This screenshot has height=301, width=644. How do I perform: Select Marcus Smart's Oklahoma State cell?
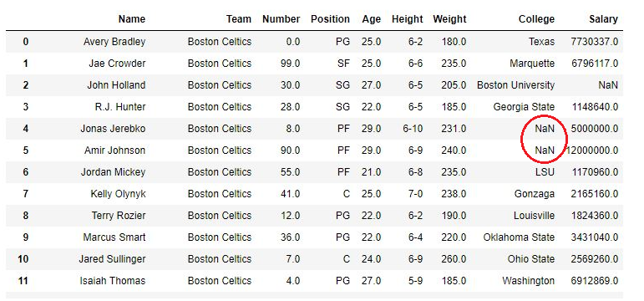click(519, 237)
